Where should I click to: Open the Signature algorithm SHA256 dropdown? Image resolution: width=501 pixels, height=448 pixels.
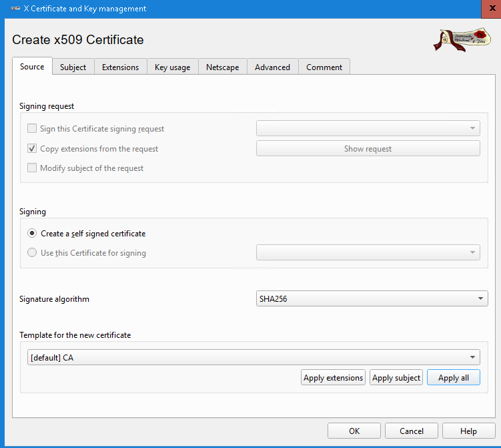[x=372, y=299]
